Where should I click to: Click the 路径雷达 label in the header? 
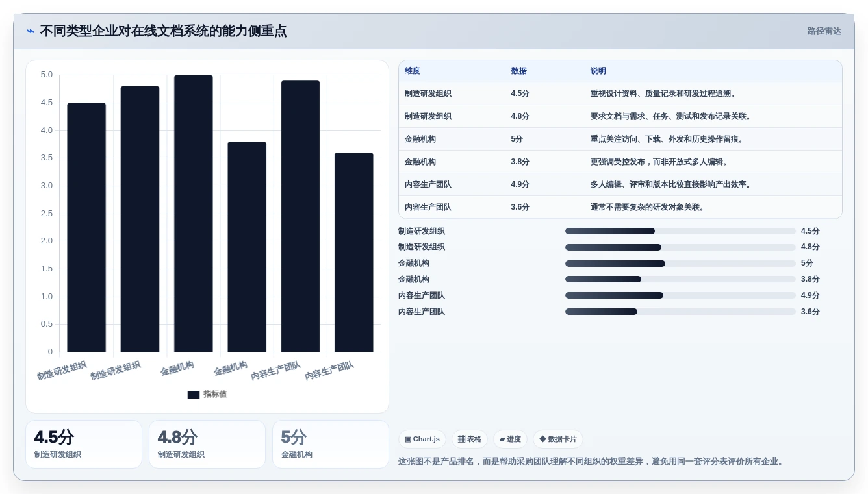click(824, 31)
